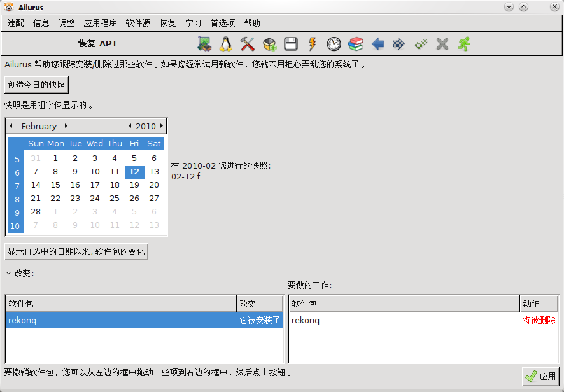Roll up the window via title bar down-arrow
This screenshot has height=392, width=564.
click(509, 7)
